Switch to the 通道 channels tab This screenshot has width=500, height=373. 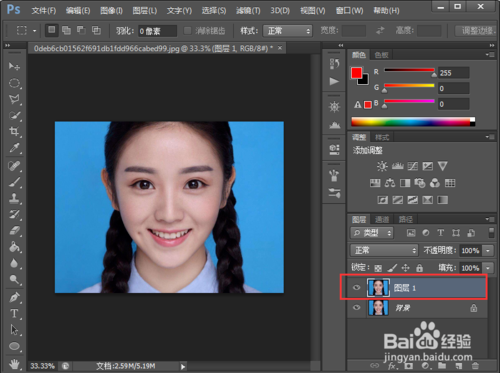[382, 219]
